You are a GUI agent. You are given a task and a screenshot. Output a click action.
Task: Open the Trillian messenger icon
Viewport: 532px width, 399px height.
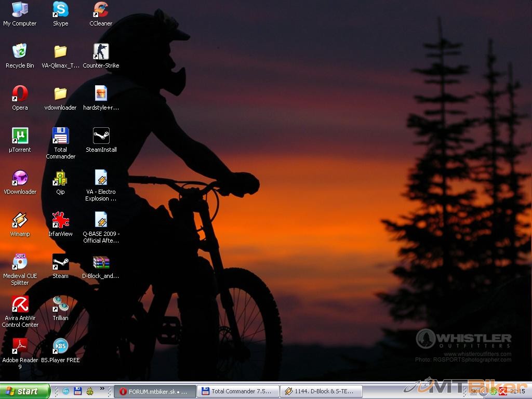tap(60, 304)
